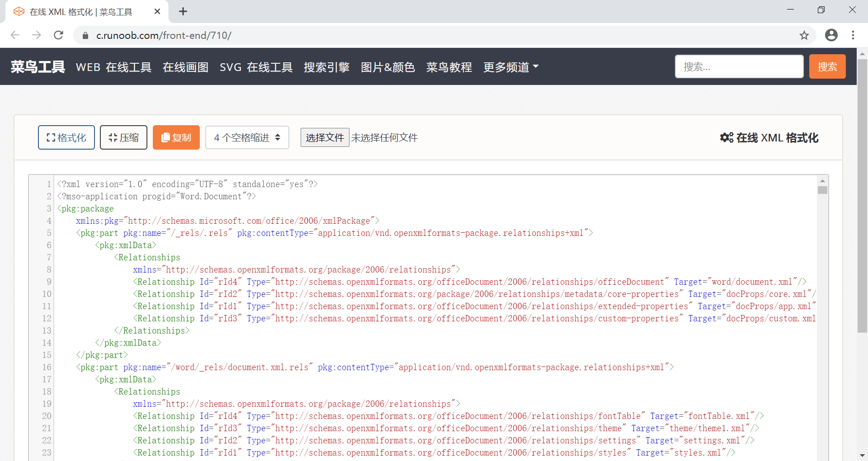Image resolution: width=868 pixels, height=461 pixels.
Task: Click the site lock security icon
Action: click(x=85, y=35)
